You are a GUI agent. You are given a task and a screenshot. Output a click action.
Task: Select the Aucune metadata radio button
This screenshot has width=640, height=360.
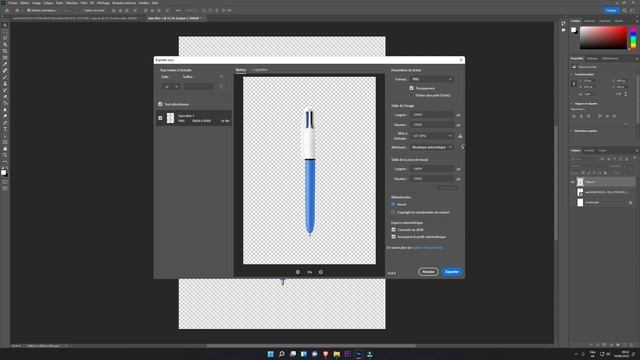click(x=393, y=204)
